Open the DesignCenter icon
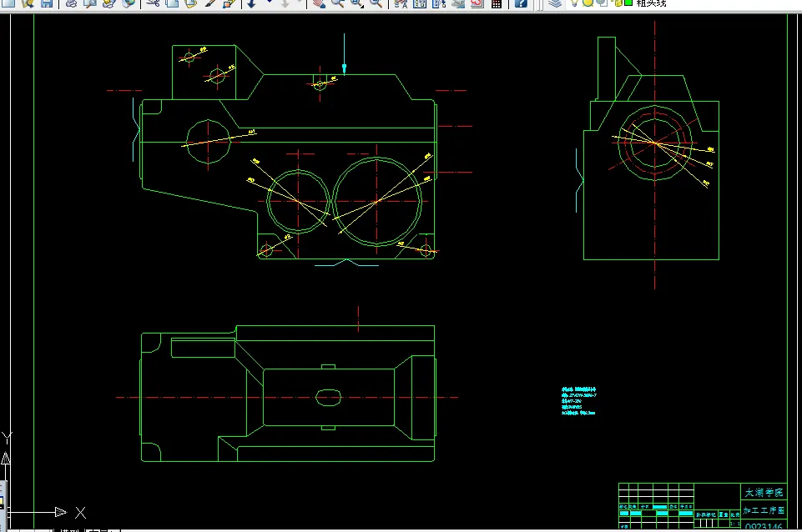 (x=420, y=3)
